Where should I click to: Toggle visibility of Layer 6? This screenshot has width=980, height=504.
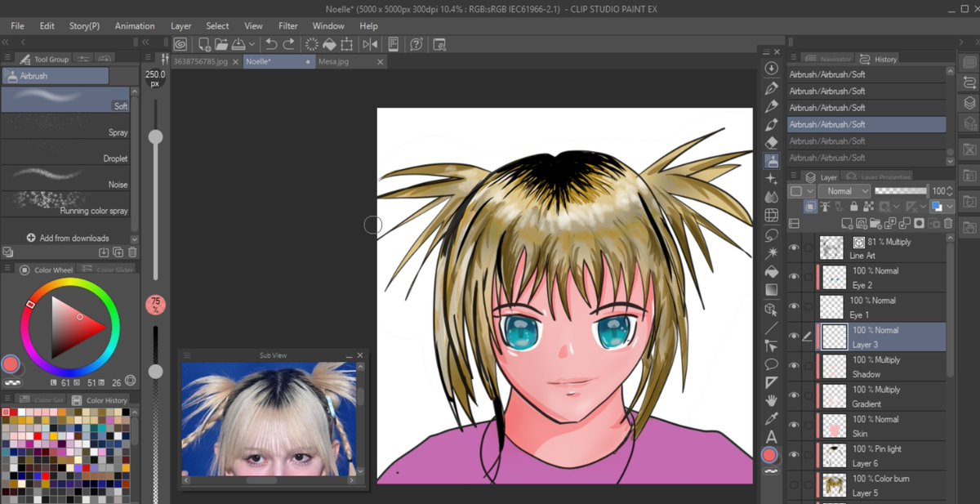pyautogui.click(x=794, y=456)
